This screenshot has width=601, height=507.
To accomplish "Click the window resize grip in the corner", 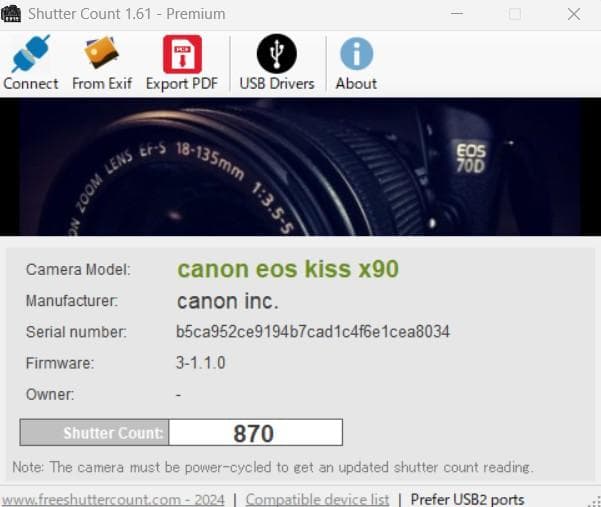I will pos(594,501).
